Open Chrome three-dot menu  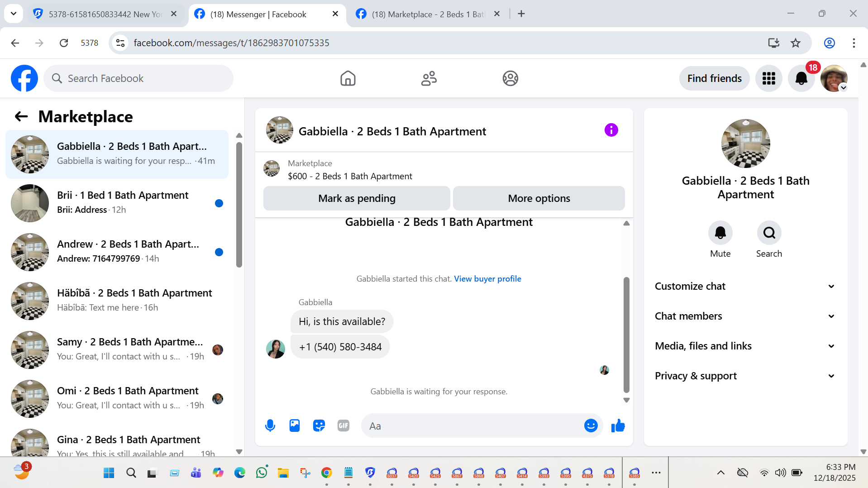pyautogui.click(x=854, y=43)
